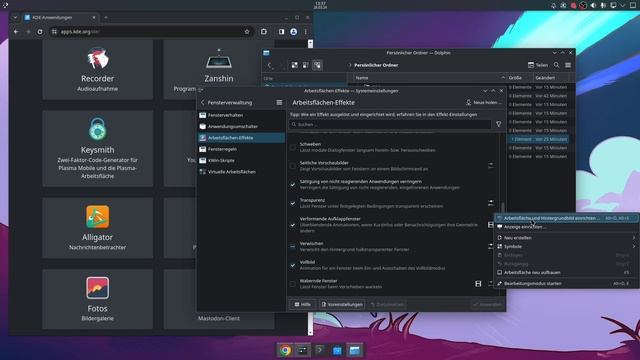Open browser tab search dropdown chevron
This screenshot has height=360, width=640.
15,18
